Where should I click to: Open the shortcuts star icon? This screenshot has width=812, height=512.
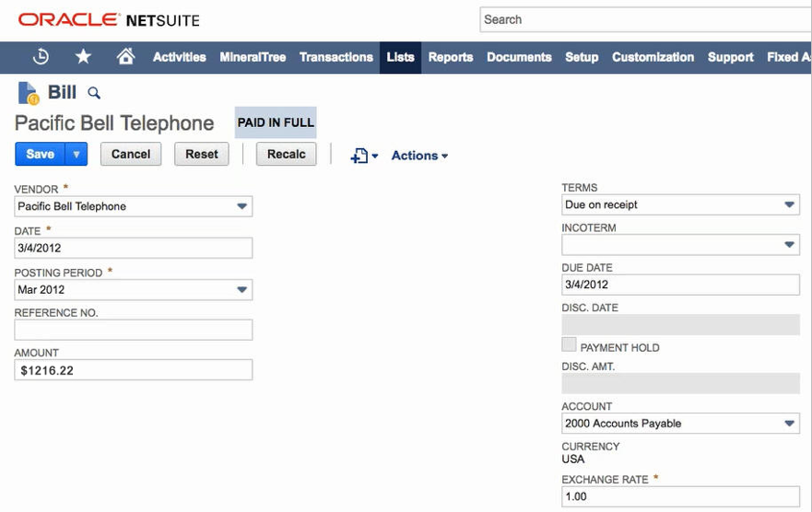pos(83,56)
